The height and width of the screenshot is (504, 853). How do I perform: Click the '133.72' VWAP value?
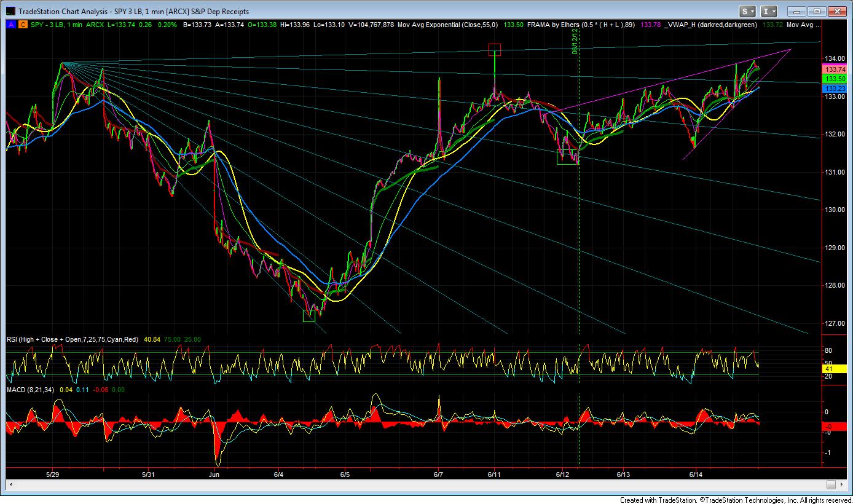click(772, 25)
